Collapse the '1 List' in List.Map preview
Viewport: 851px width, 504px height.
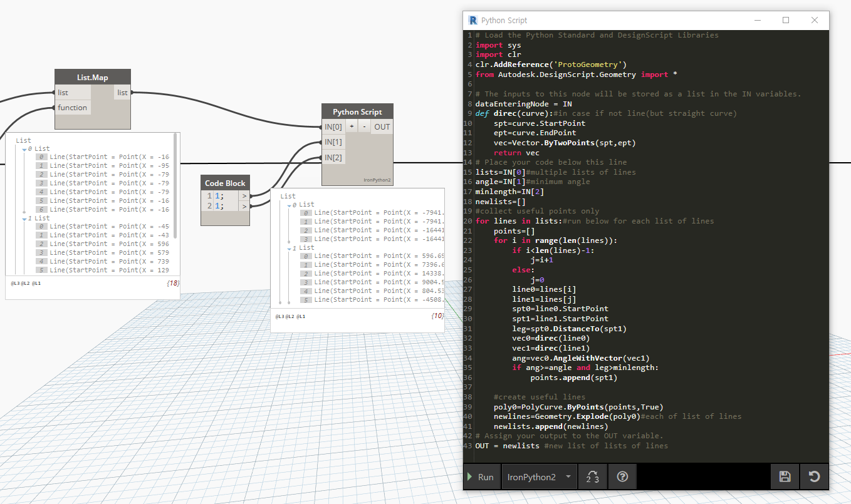[24, 219]
